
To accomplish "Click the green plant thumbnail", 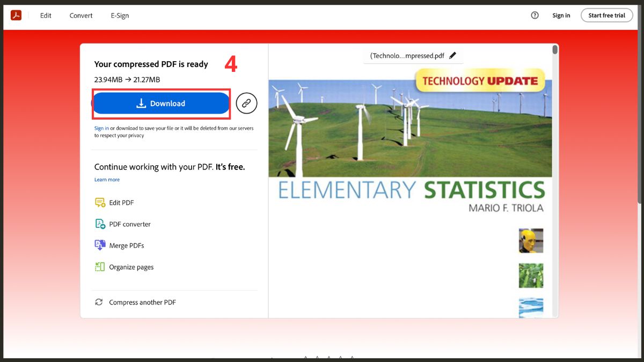I will coord(531,276).
